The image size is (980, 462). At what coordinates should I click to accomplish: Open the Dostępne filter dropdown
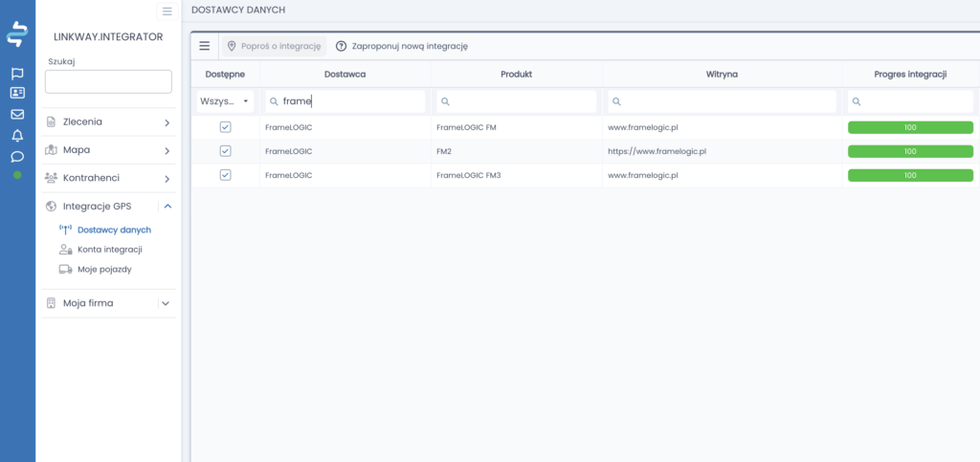coord(225,101)
